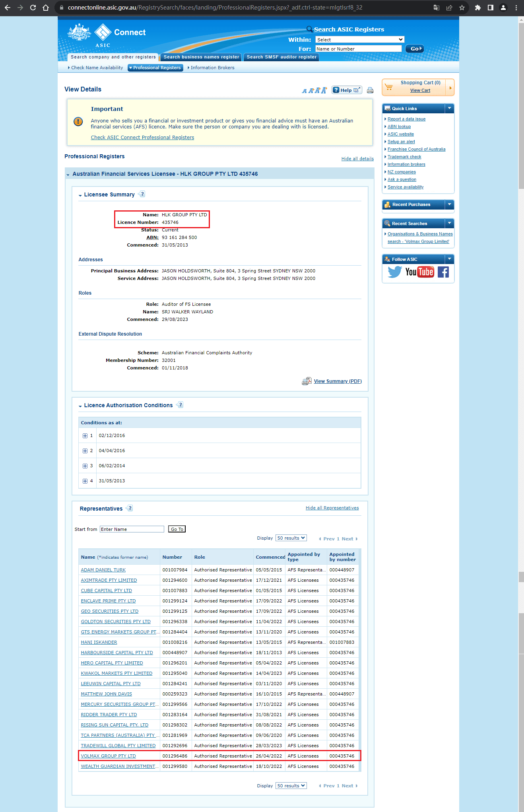Click the orange arrow on Shopping Cart

pyautogui.click(x=450, y=88)
